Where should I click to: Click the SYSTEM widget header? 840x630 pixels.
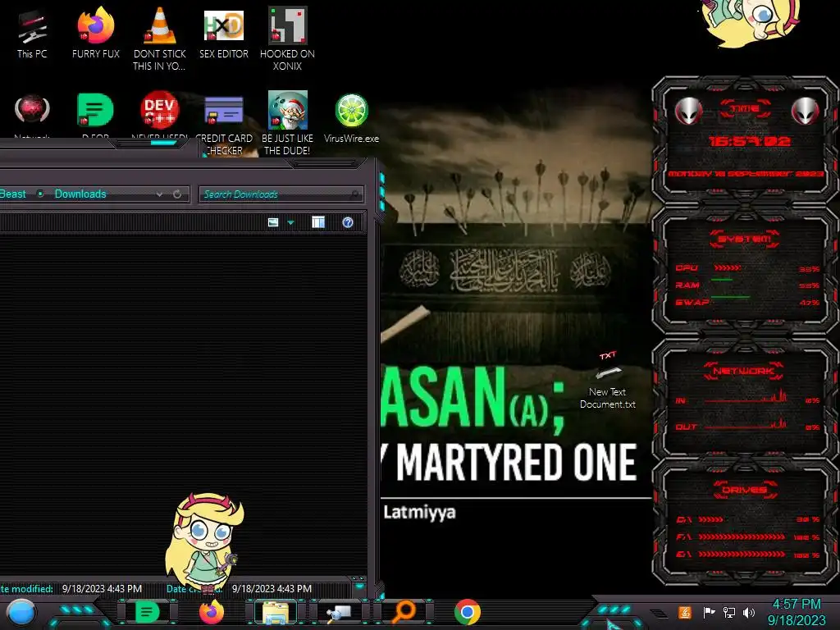point(745,239)
